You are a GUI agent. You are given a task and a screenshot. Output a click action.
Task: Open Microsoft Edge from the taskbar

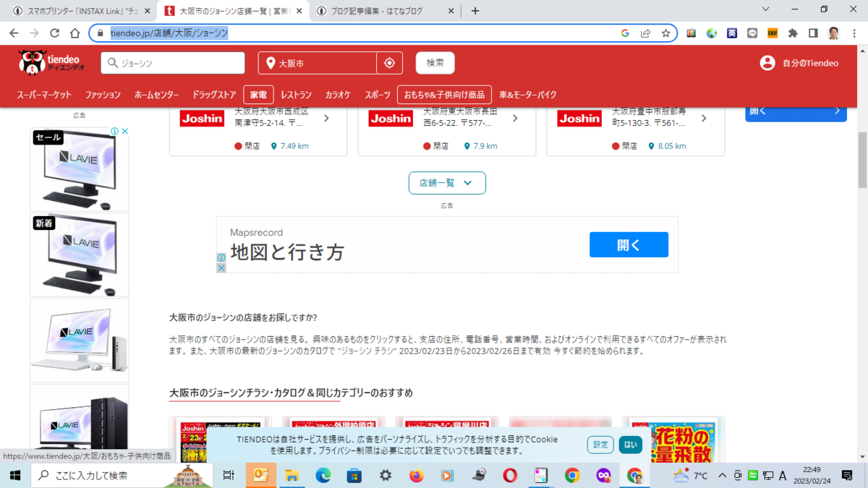coord(323,475)
